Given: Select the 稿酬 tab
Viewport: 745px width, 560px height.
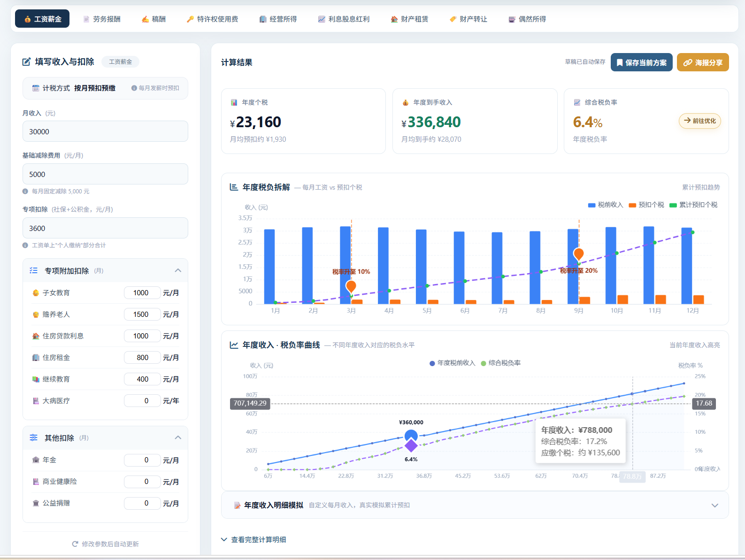Looking at the screenshot, I should (154, 19).
